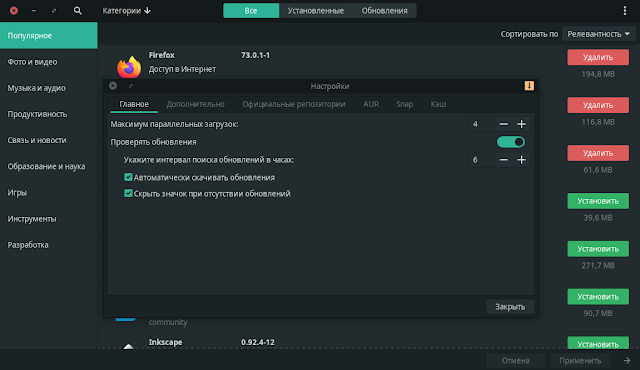
Task: Click the orange download indicator in Настройки
Action: 529,86
